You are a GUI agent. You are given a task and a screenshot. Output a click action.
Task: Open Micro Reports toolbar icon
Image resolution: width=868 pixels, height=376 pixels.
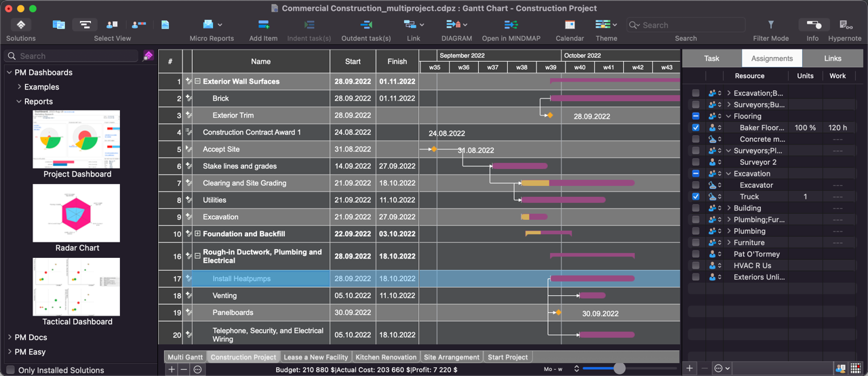point(209,25)
